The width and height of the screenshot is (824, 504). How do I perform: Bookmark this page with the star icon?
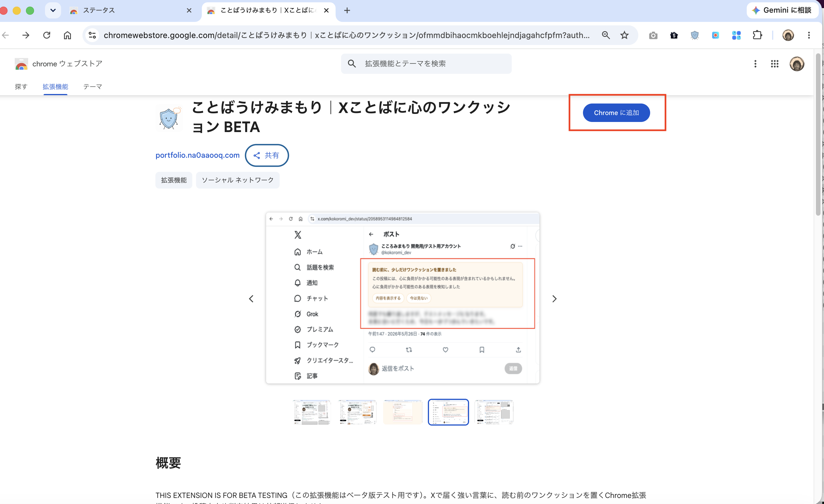click(624, 35)
